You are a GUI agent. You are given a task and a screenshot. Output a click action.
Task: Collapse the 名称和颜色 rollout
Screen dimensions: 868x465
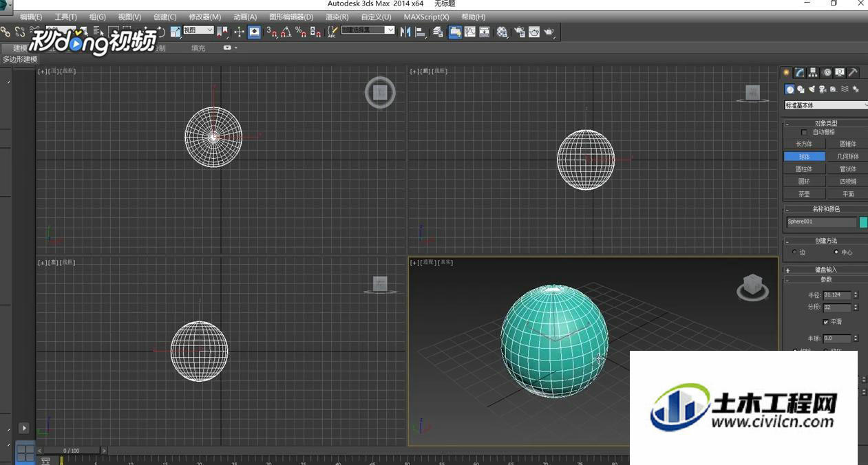(825, 208)
